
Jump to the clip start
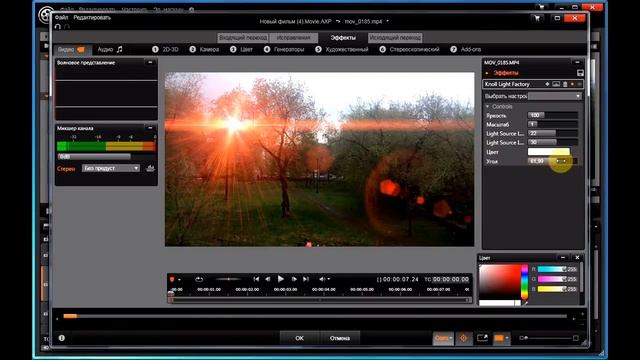coord(256,279)
